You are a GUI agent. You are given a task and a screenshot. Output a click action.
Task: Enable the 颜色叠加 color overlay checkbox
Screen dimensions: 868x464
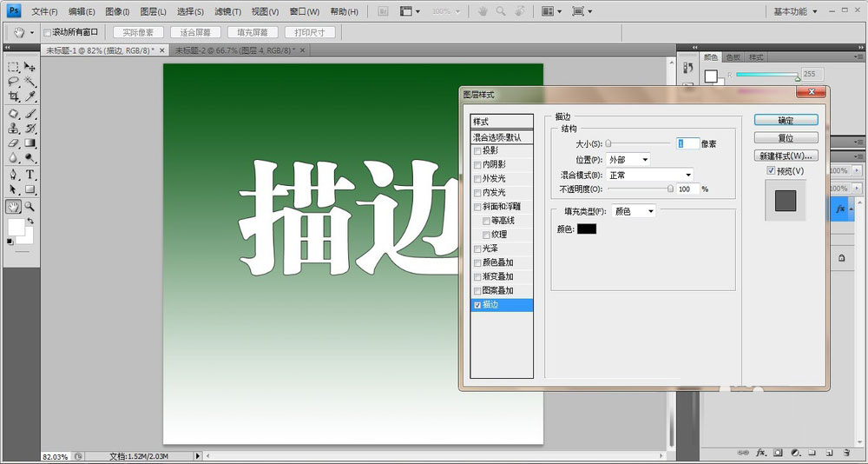477,262
